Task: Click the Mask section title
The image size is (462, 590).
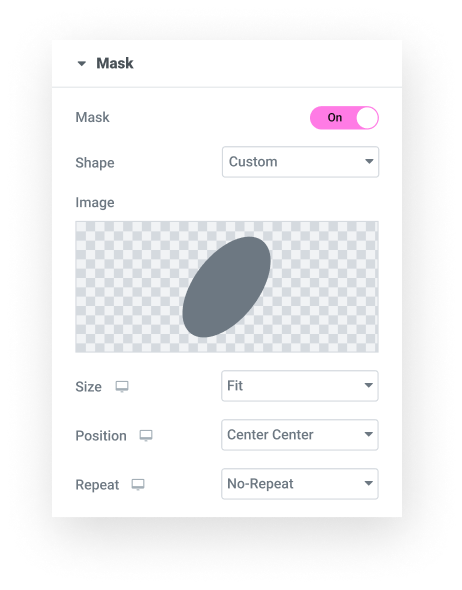Action: click(115, 63)
